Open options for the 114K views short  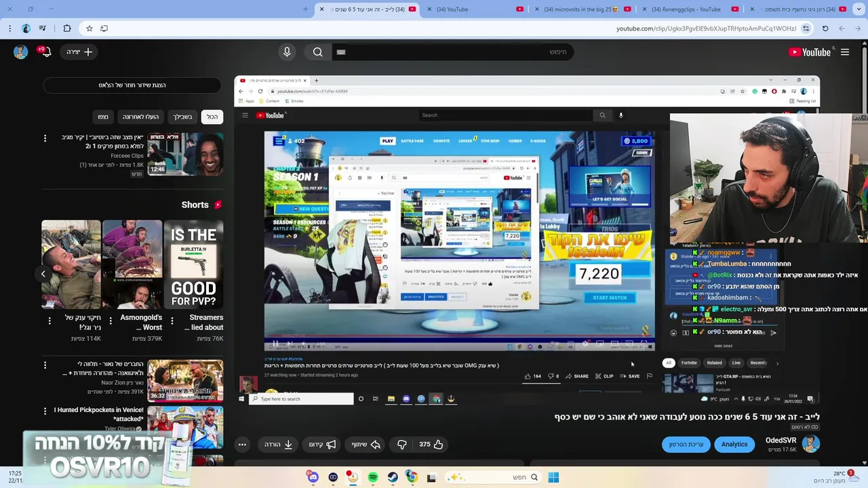50,321
